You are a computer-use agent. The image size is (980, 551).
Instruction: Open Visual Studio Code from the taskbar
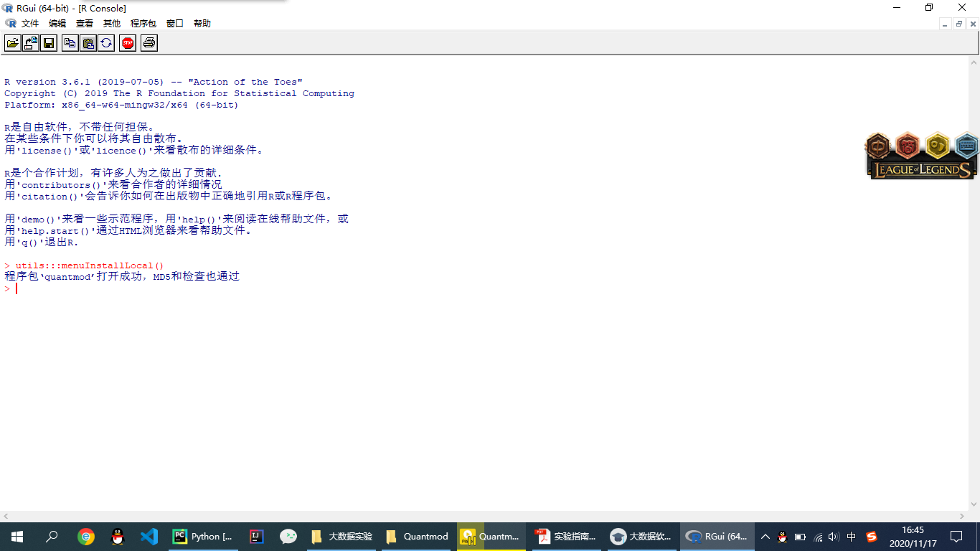tap(149, 537)
